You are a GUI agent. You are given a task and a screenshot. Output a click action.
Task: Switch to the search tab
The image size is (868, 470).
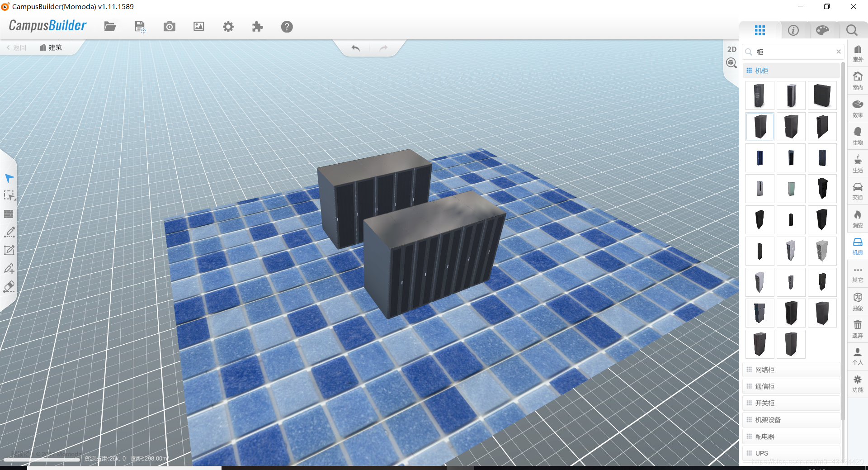pyautogui.click(x=852, y=30)
